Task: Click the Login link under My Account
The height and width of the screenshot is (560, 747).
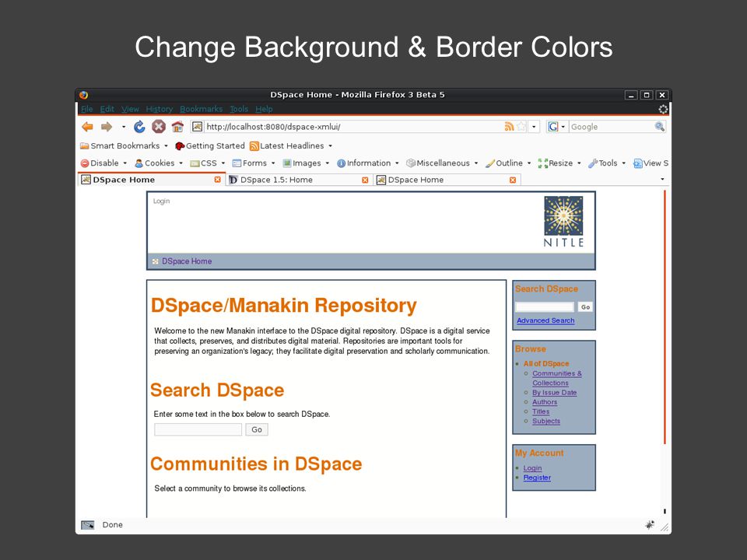Action: coord(532,468)
